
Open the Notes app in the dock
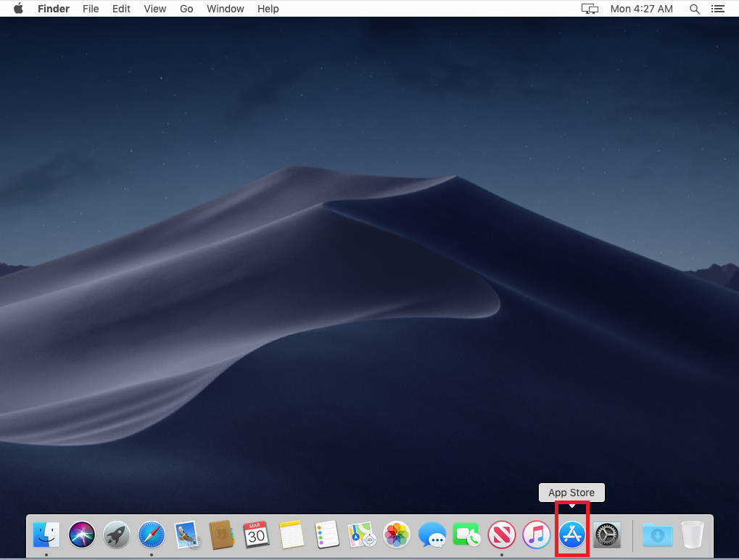click(x=291, y=535)
